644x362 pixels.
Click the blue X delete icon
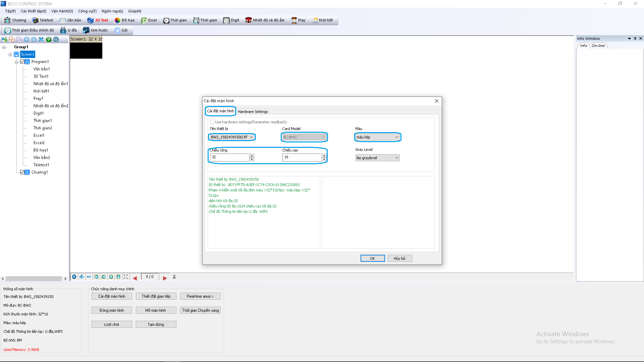[x=41, y=40]
